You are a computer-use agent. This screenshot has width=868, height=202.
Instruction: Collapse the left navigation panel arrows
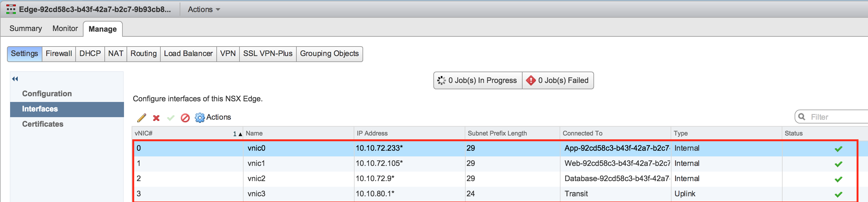[x=15, y=79]
